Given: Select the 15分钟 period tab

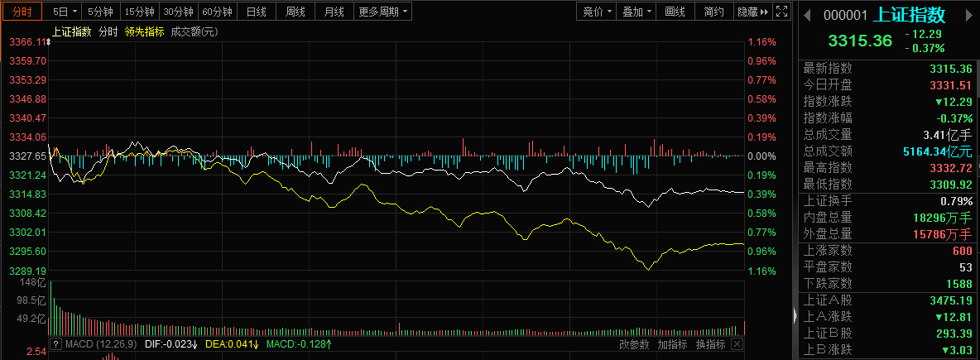Looking at the screenshot, I should click(x=138, y=12).
